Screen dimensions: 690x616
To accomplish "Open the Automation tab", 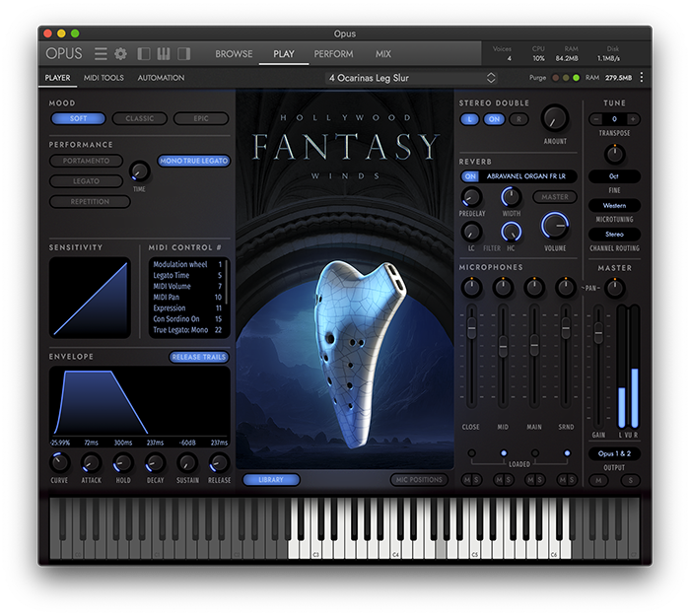I will coord(161,78).
